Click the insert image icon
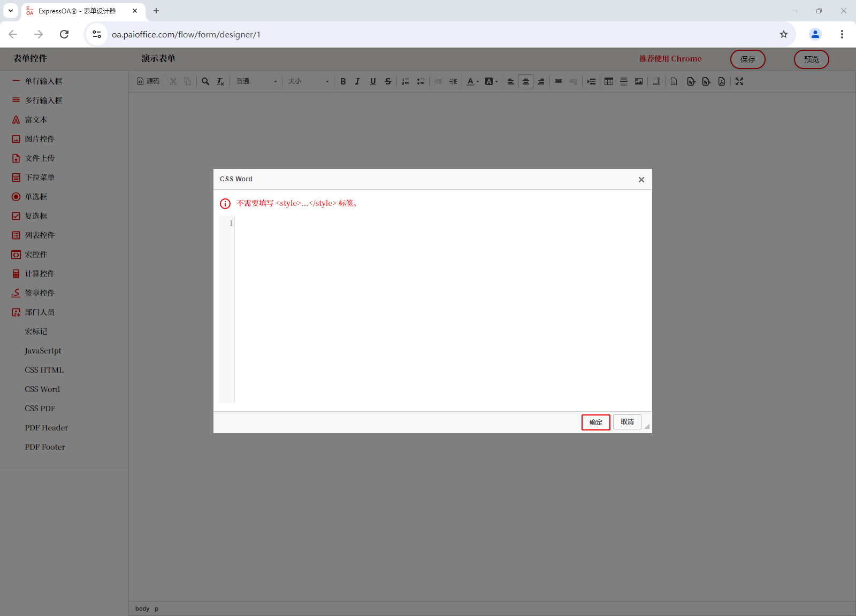The width and height of the screenshot is (856, 616). pos(639,81)
